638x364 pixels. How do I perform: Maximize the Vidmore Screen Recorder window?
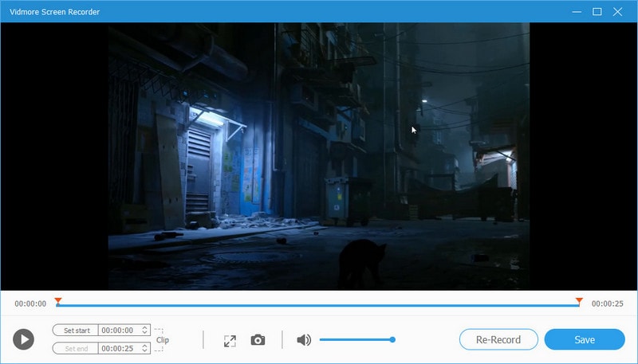tap(597, 12)
